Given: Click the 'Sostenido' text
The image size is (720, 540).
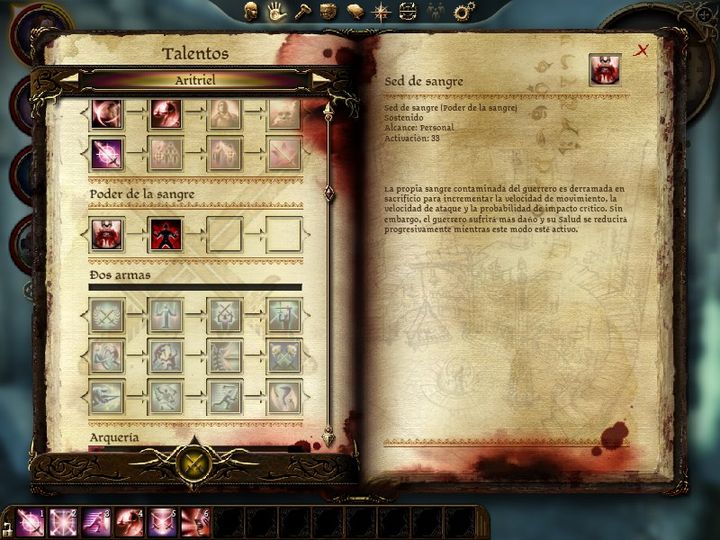Looking at the screenshot, I should tap(404, 118).
